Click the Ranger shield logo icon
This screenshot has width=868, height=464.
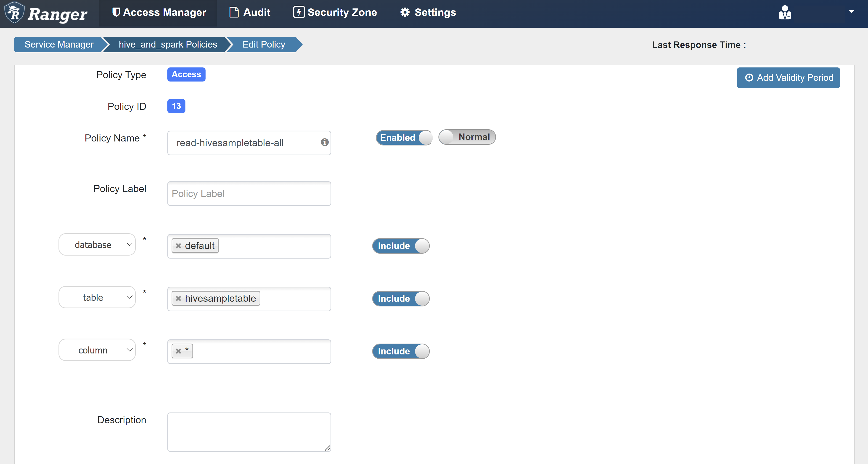coord(14,13)
